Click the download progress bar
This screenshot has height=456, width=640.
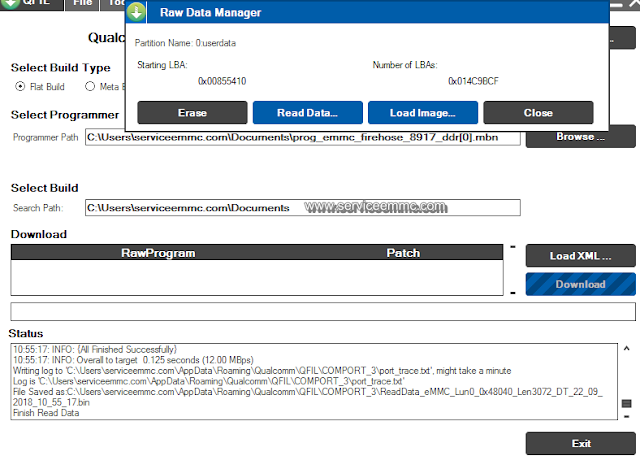[323, 312]
